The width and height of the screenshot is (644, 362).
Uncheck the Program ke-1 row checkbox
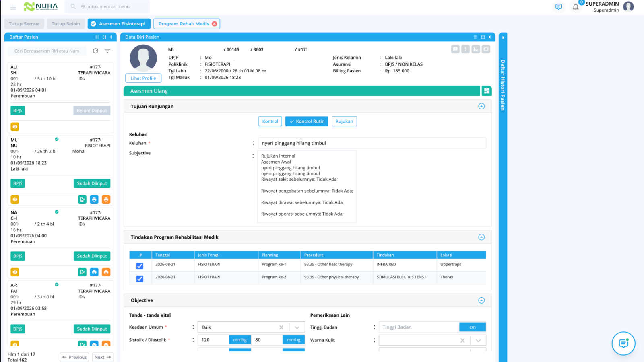point(140,266)
